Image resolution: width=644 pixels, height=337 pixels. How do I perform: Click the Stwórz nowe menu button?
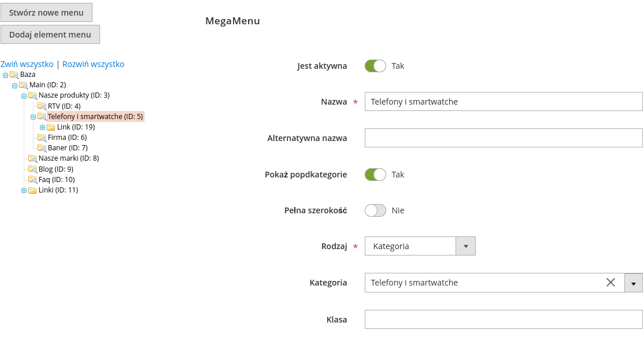(x=46, y=13)
